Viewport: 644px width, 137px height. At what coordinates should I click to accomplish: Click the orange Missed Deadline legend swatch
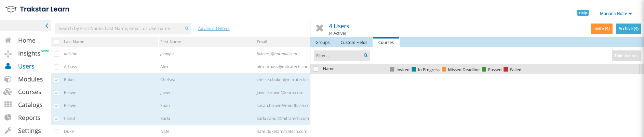(x=444, y=70)
